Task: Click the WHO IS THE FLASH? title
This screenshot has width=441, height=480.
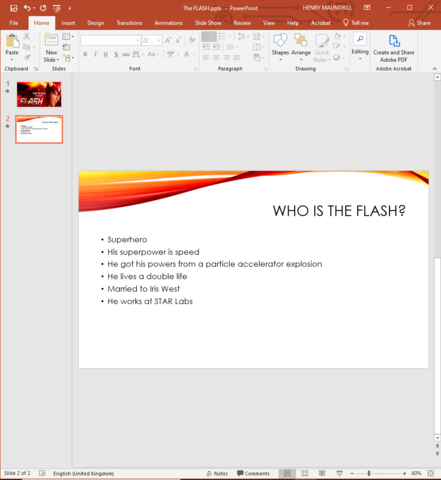Action: (x=339, y=211)
